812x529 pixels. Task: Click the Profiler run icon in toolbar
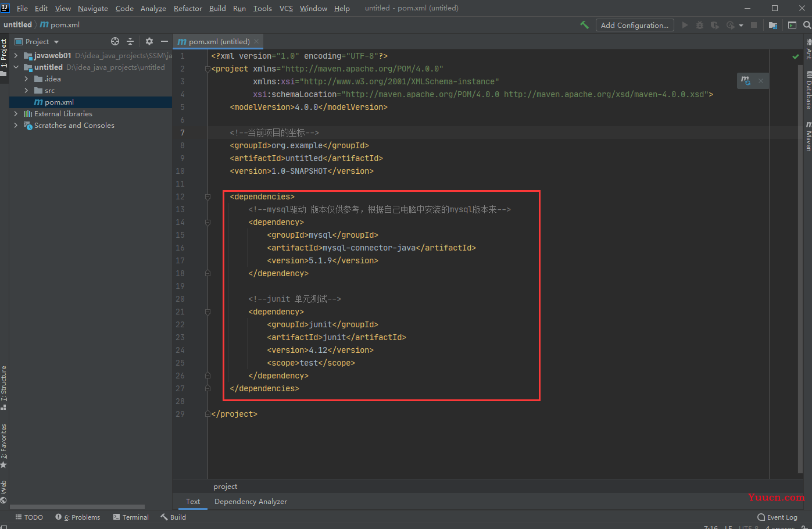coord(731,25)
